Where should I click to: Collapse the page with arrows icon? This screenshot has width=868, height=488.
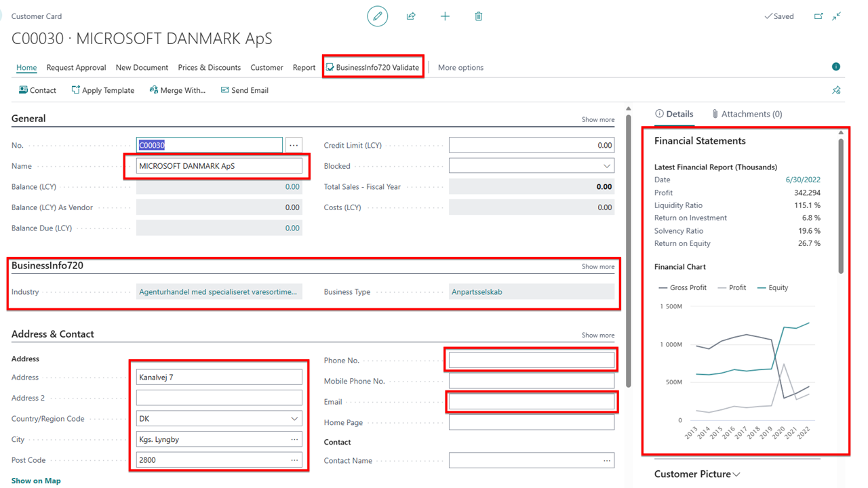point(837,16)
